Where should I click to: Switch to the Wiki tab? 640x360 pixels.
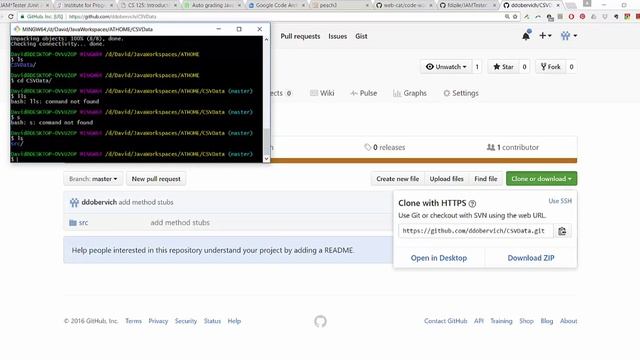point(322,93)
